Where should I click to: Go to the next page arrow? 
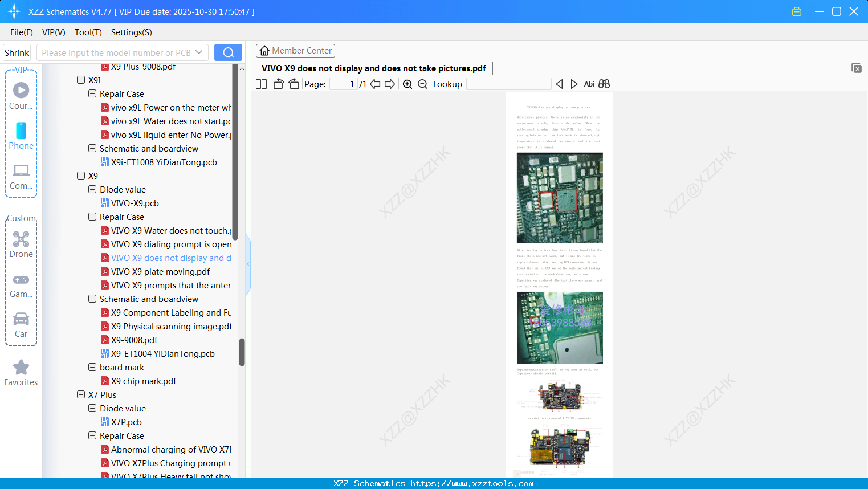coord(390,84)
